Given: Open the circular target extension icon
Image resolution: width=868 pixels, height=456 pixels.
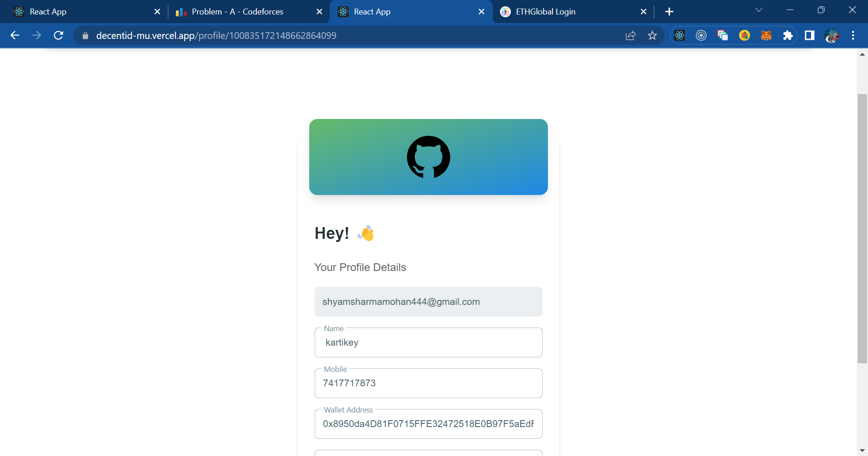Looking at the screenshot, I should (x=701, y=35).
